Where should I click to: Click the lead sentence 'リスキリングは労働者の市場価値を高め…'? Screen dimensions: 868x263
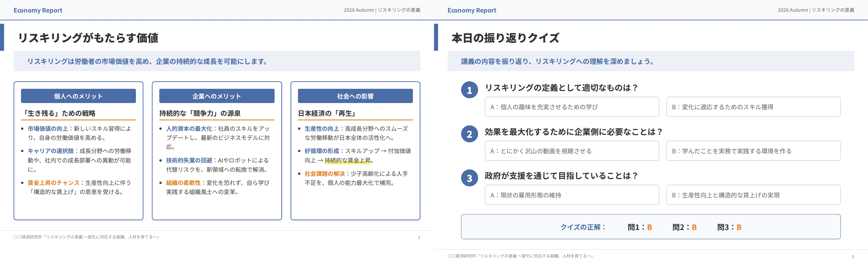coord(148,61)
